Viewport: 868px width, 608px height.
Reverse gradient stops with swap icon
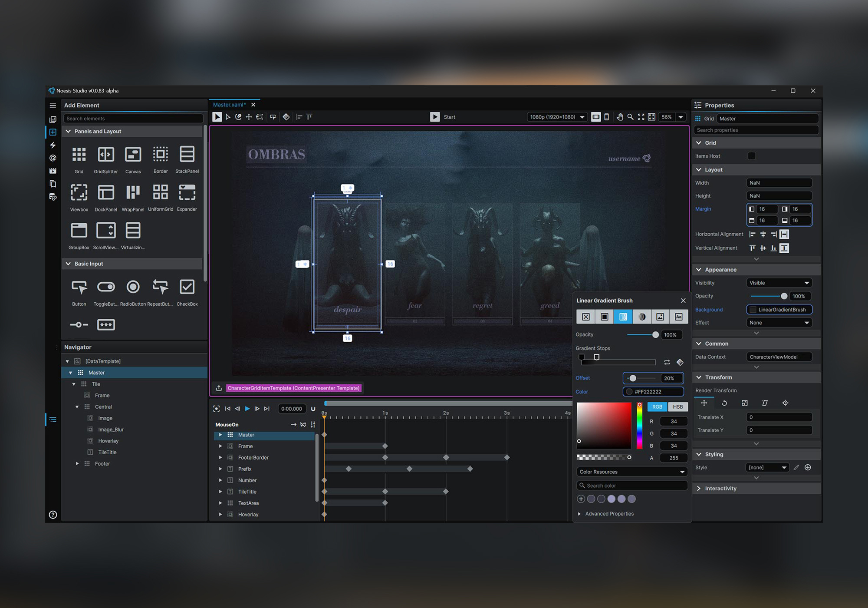coord(667,362)
